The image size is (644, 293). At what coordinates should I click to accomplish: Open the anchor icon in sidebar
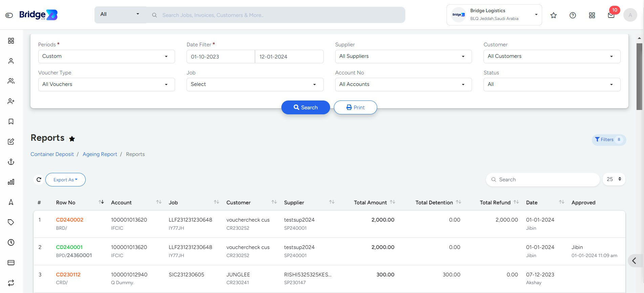[x=11, y=162]
